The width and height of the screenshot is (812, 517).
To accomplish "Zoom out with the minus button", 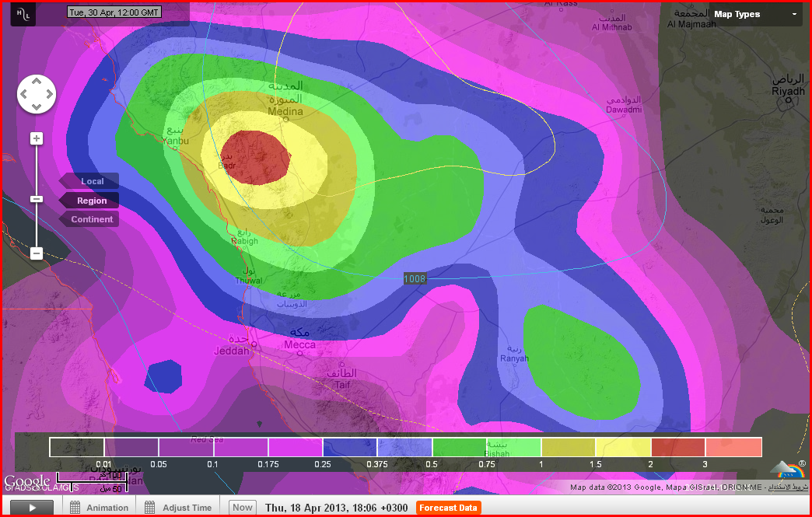I will [x=37, y=253].
